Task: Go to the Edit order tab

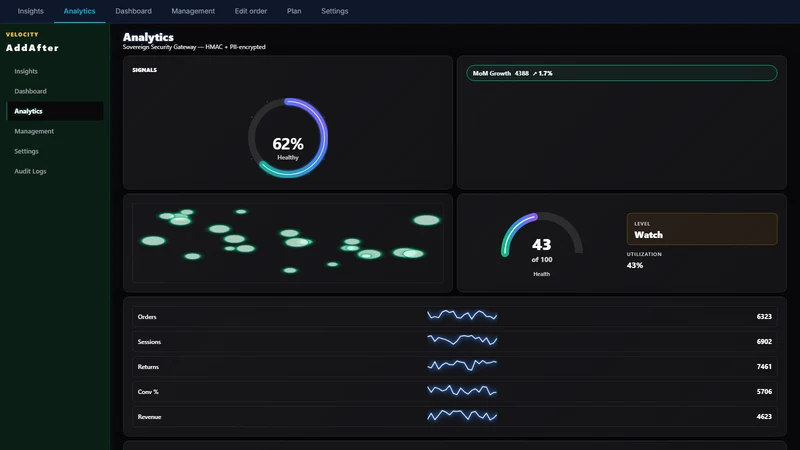Action: tap(251, 11)
